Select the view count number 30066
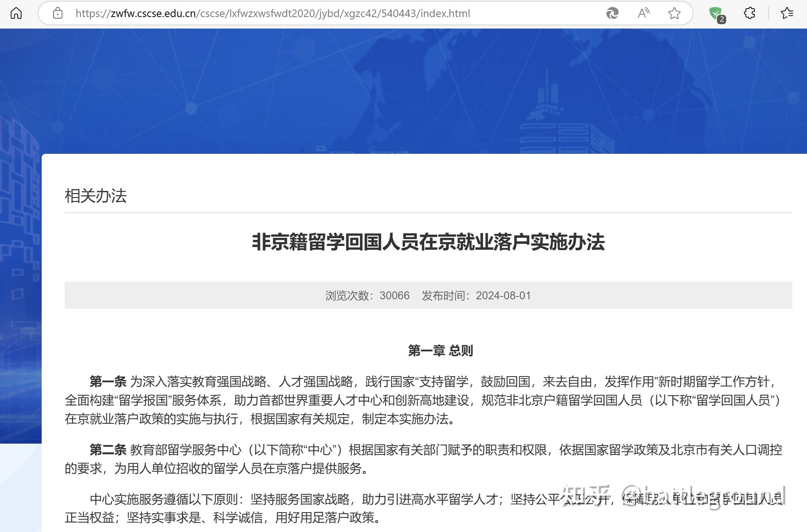 (395, 295)
